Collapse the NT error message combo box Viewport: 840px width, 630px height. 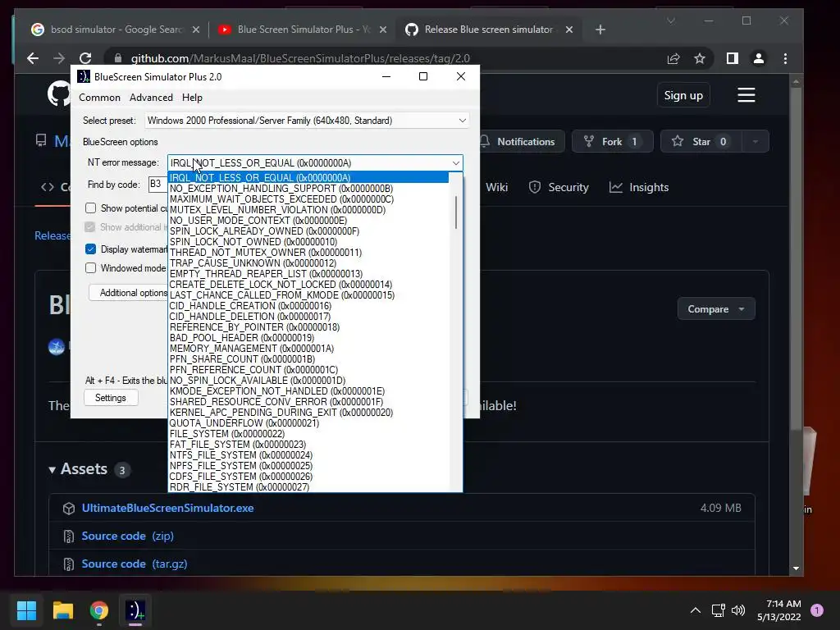pos(455,163)
